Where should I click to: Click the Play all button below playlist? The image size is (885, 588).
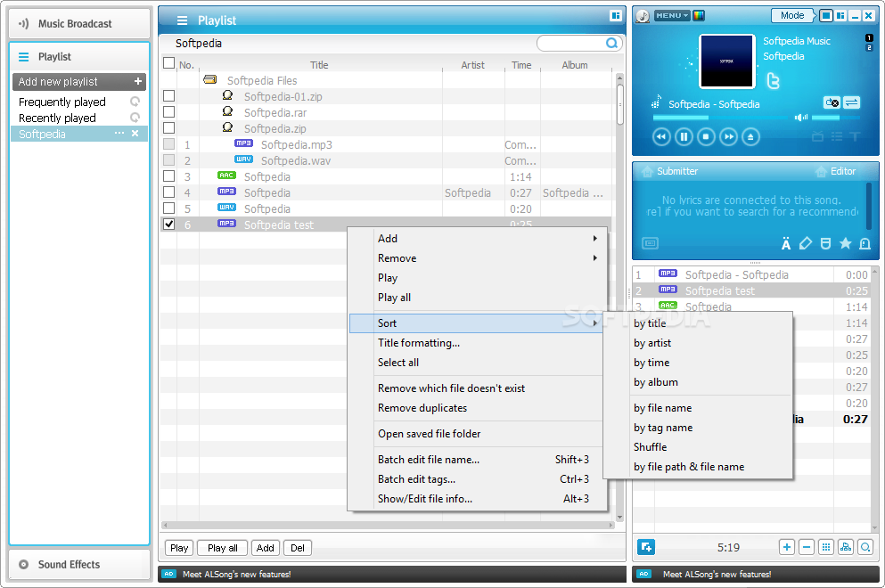coord(223,548)
